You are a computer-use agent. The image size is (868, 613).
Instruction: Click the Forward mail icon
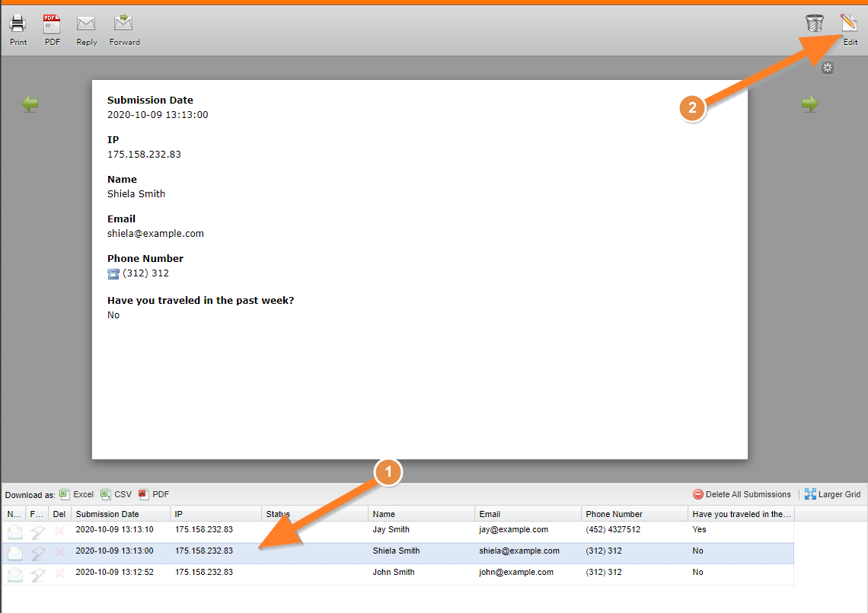[x=123, y=23]
